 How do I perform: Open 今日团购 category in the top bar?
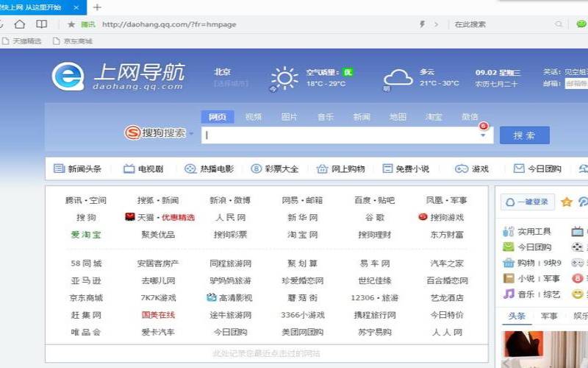click(x=537, y=169)
